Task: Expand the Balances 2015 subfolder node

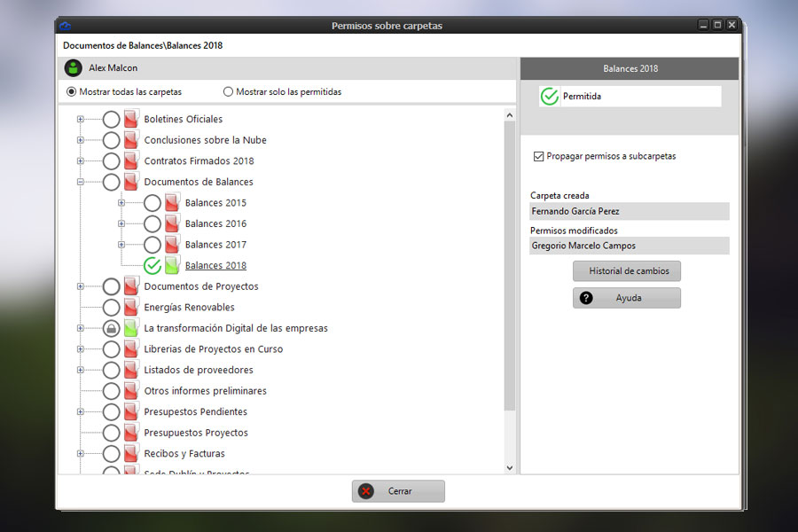Action: coord(121,203)
